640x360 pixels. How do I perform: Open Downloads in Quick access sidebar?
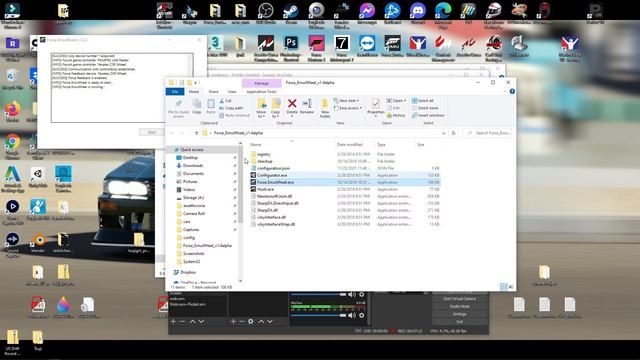coord(192,166)
